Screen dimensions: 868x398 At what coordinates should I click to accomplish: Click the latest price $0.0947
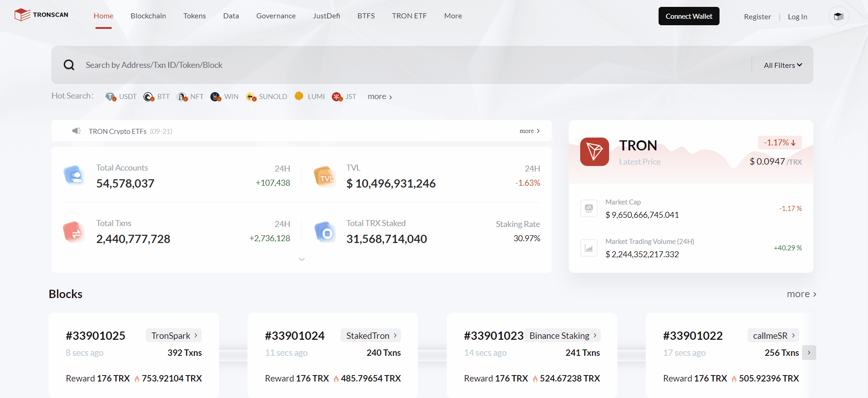pos(767,161)
